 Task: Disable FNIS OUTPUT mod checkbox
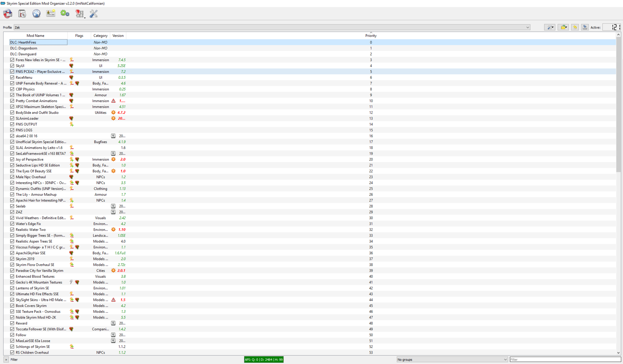tap(12, 124)
